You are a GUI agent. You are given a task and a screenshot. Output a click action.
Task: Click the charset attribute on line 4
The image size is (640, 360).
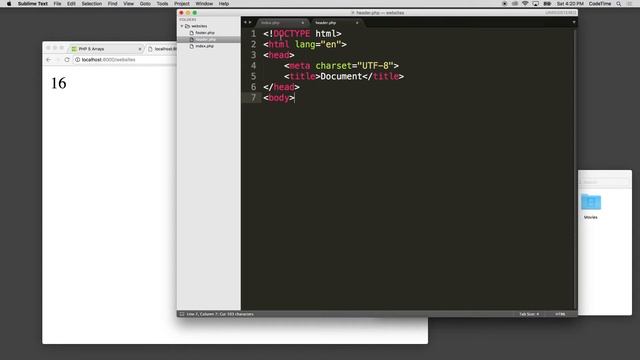pyautogui.click(x=333, y=66)
